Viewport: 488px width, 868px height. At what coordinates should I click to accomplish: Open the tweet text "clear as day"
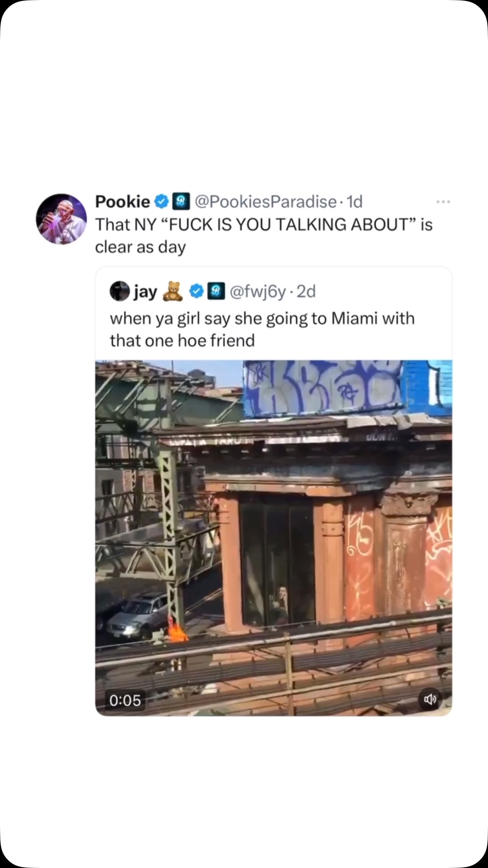tap(140, 247)
